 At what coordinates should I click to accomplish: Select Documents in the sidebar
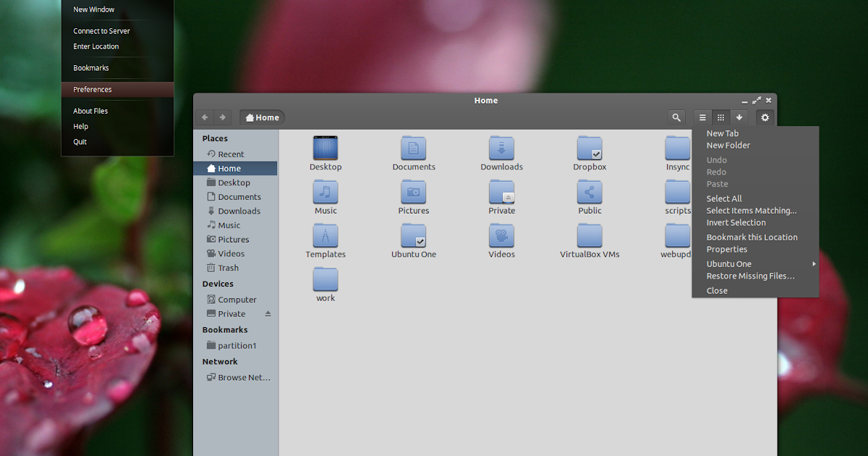236,197
